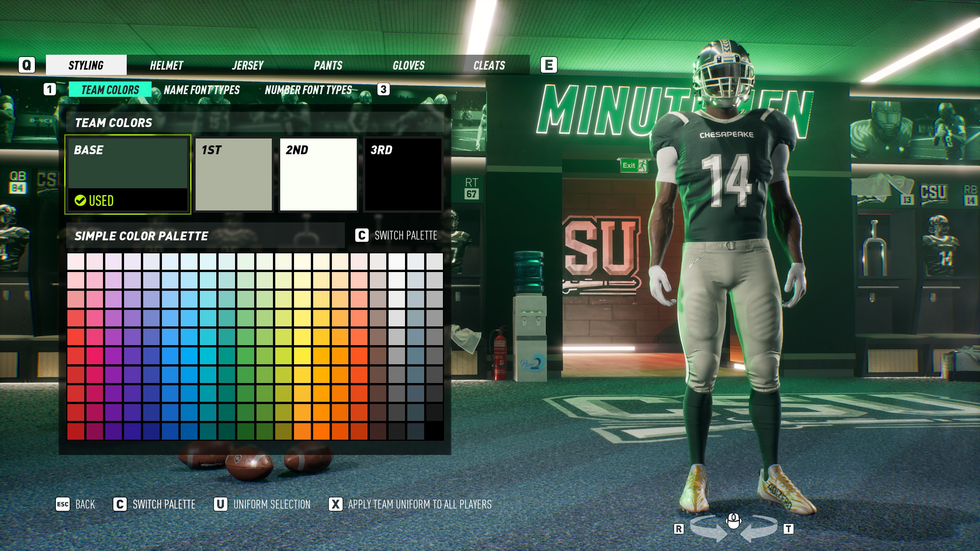
Task: Open the Name Font Types sub-tab
Action: point(202,90)
